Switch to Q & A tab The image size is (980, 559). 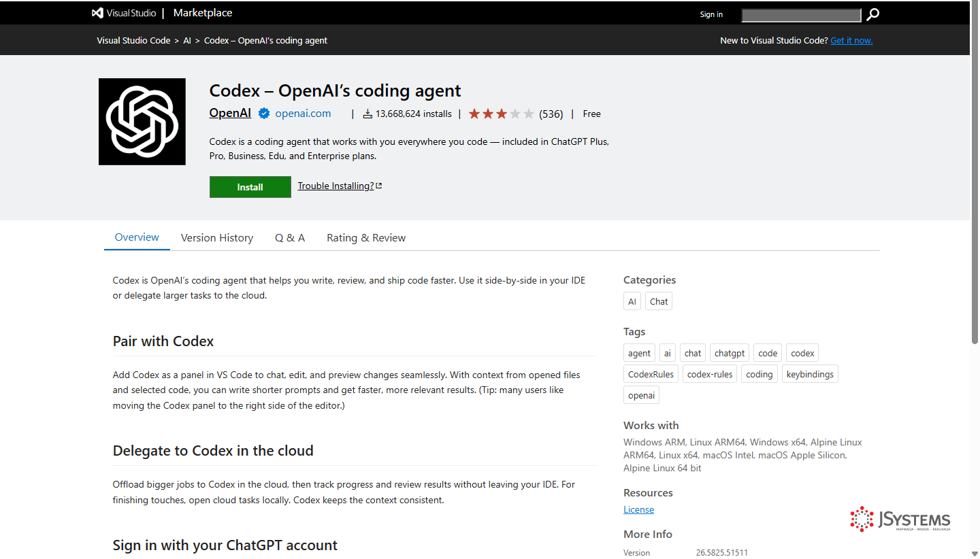pyautogui.click(x=290, y=238)
